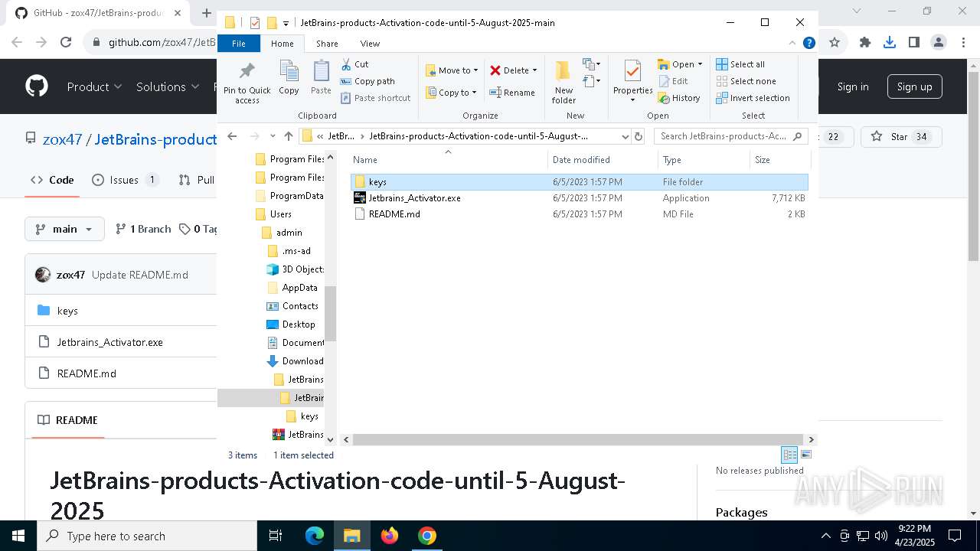980x551 pixels.
Task: Open Task View on taskbar
Action: pyautogui.click(x=276, y=536)
